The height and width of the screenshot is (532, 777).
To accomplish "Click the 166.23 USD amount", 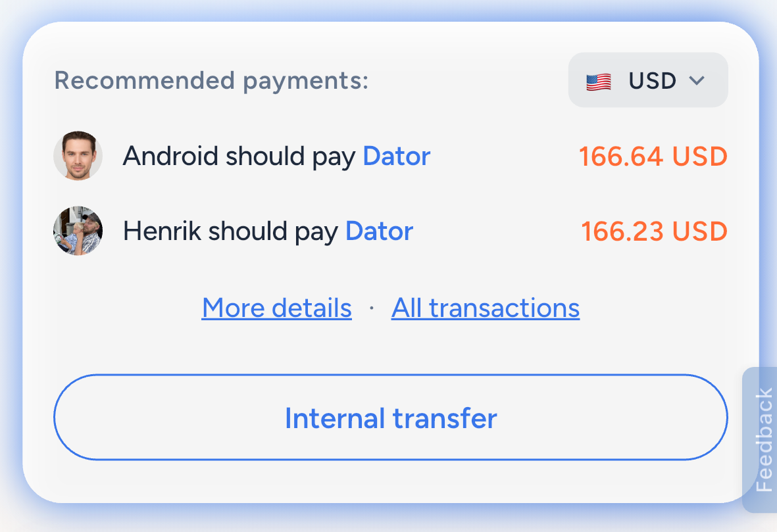I will click(x=654, y=231).
